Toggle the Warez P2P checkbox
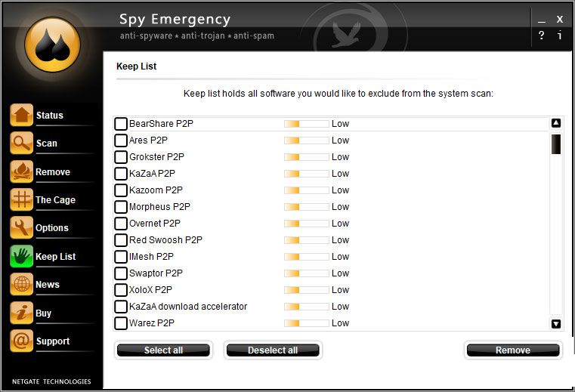This screenshot has width=575, height=392. pos(121,323)
